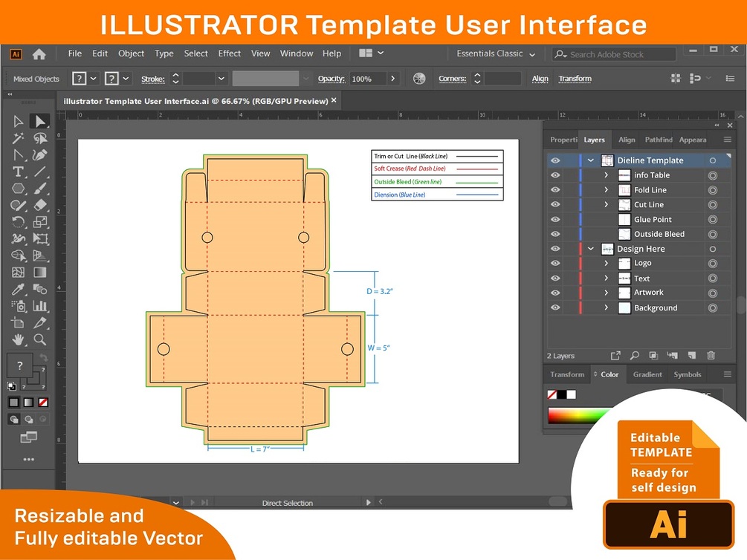This screenshot has width=747, height=560.
Task: Select the Shape Builder tool
Action: click(x=18, y=255)
